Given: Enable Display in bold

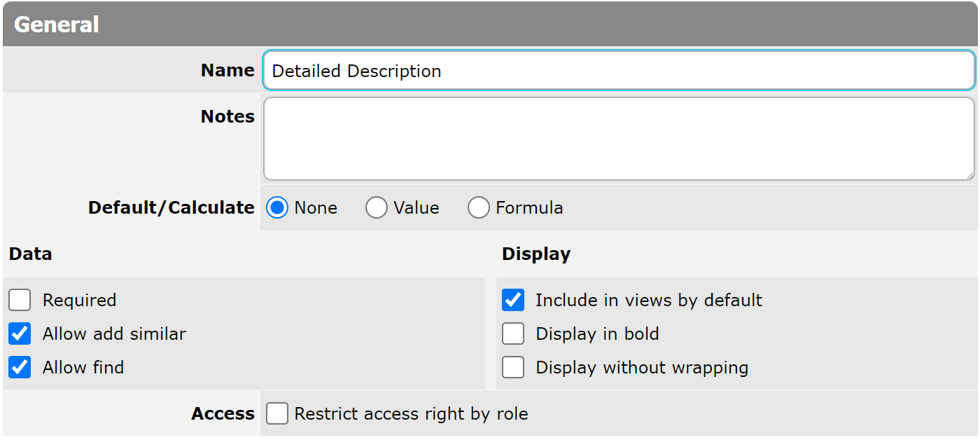Looking at the screenshot, I should tap(513, 334).
